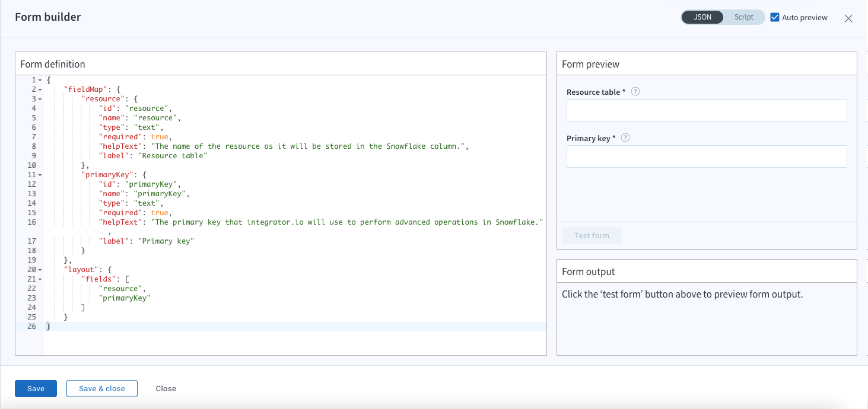Click line number 26 in the gutter

pos(31,327)
